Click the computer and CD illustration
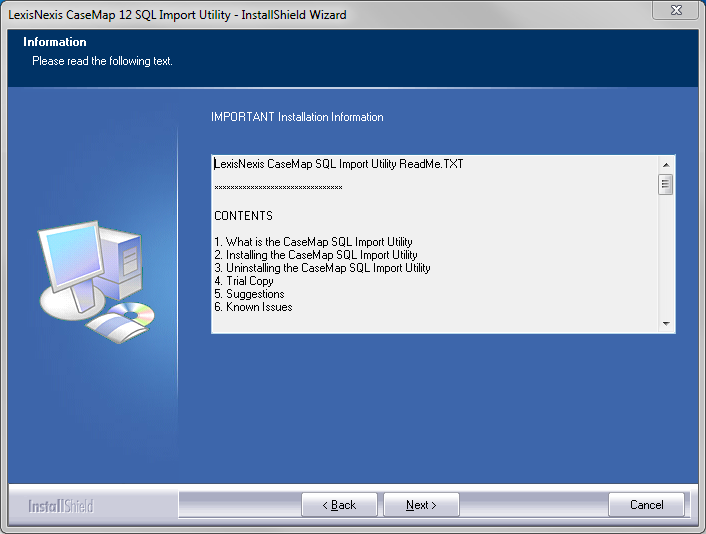 coord(96,282)
